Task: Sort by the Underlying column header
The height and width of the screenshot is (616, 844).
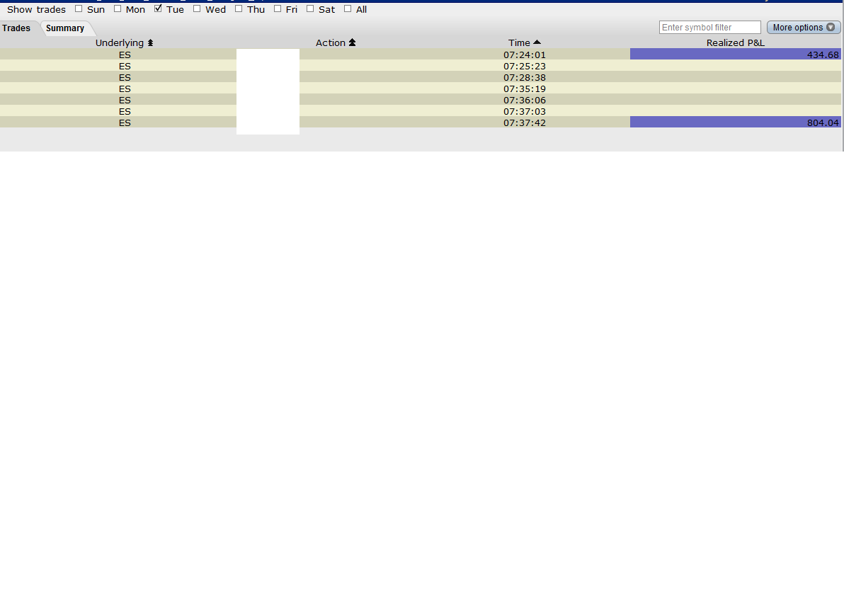Action: pos(120,42)
